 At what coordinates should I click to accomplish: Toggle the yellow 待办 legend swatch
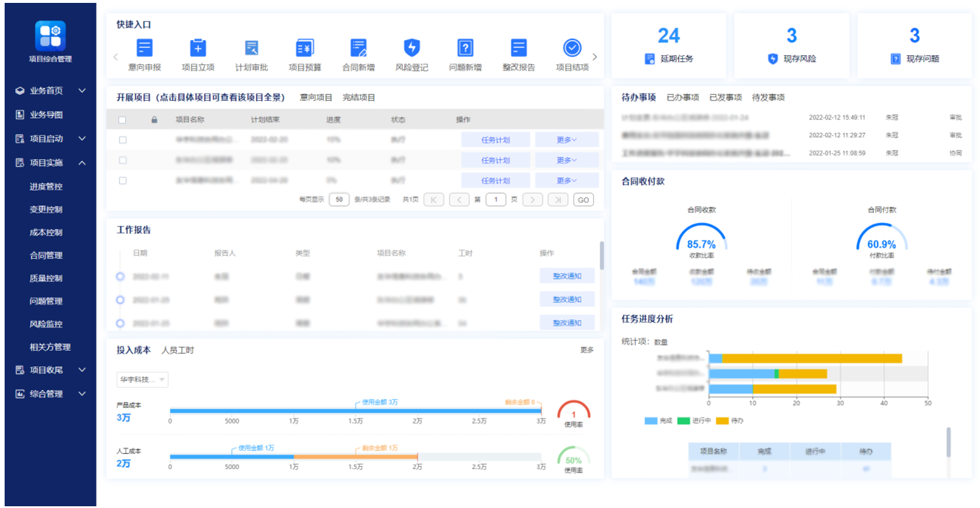pyautogui.click(x=722, y=421)
